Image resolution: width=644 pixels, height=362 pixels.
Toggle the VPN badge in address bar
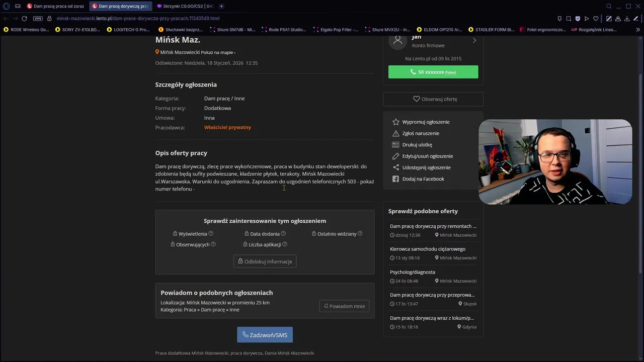click(x=38, y=19)
